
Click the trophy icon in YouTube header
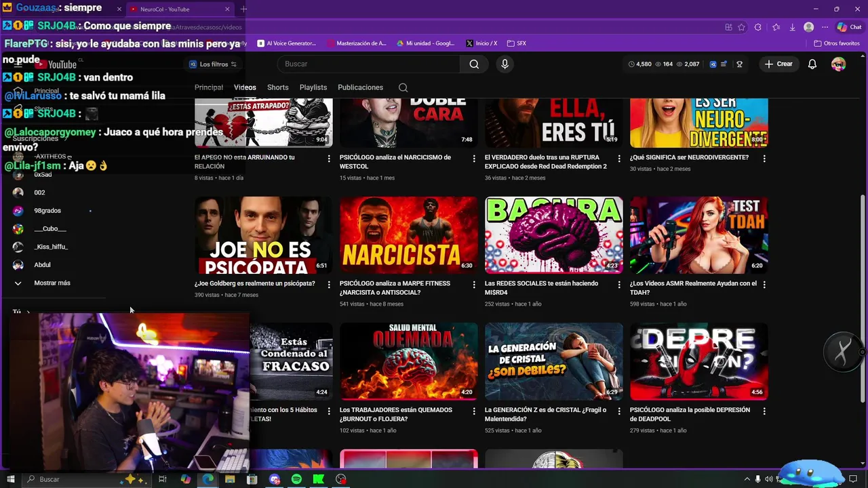[740, 64]
